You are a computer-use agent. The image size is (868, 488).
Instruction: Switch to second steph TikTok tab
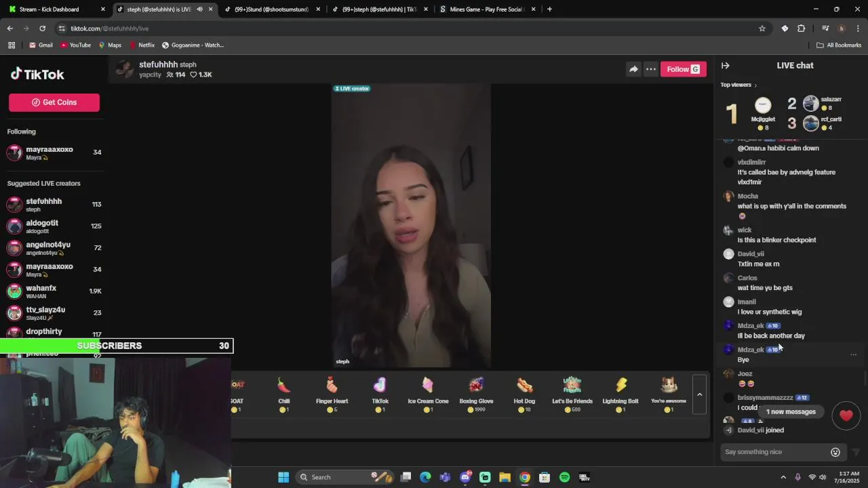pyautogui.click(x=380, y=9)
